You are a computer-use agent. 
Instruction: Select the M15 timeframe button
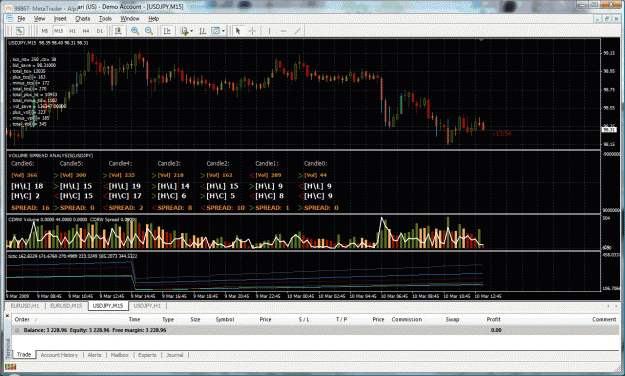[x=59, y=31]
